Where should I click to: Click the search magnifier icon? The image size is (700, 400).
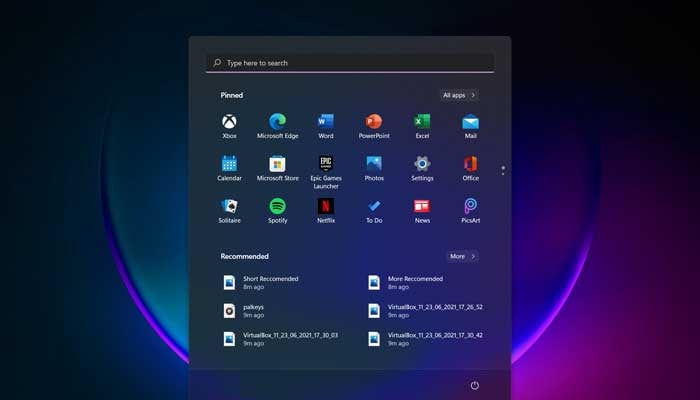217,63
